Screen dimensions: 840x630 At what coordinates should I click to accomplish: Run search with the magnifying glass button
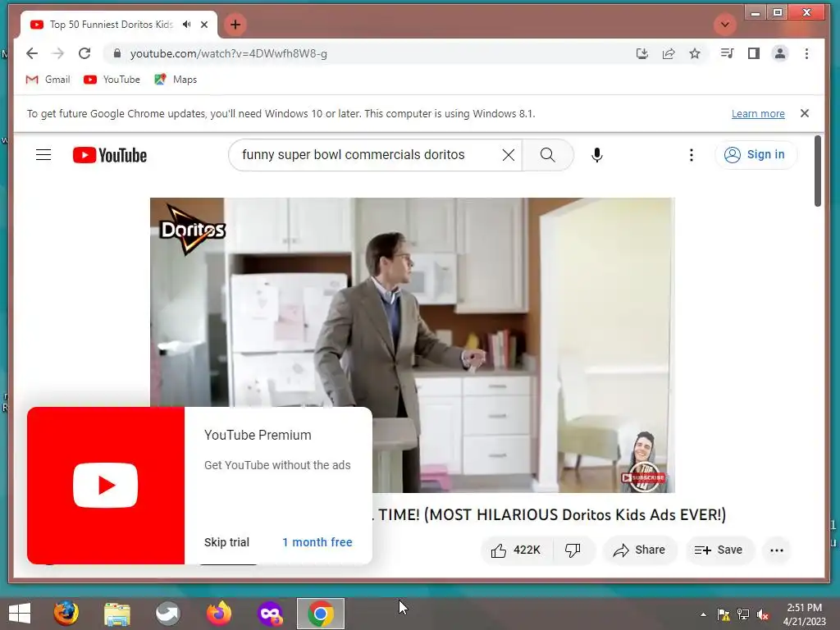point(547,155)
